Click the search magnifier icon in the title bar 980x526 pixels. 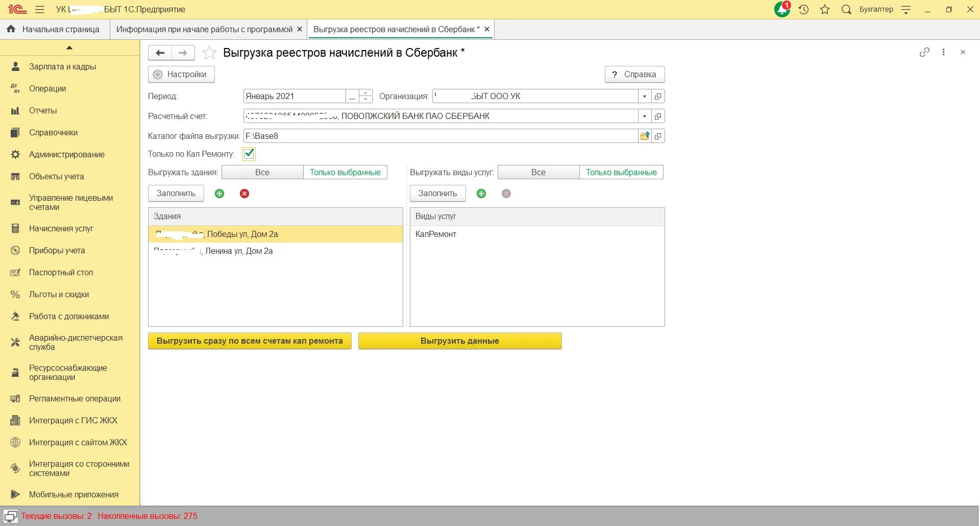[x=846, y=9]
